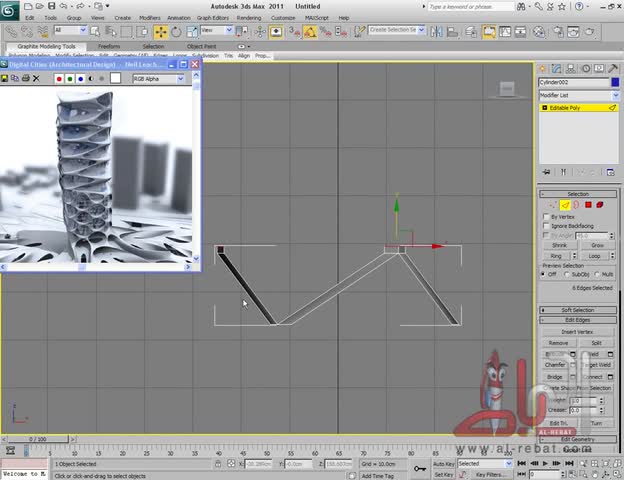Open the Customize menu

coord(283,18)
